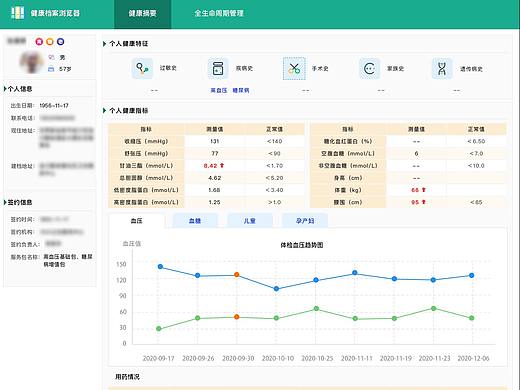Select blue systolic point at 2020-11-11

355,273
